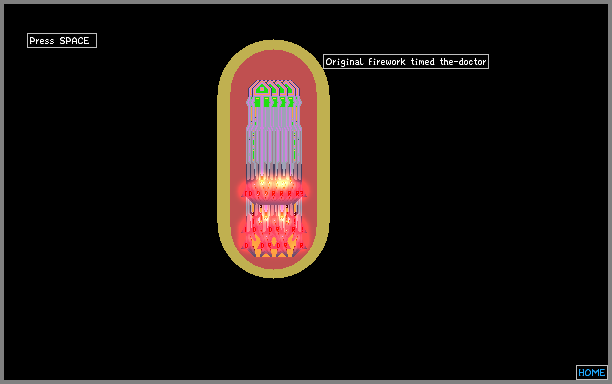The image size is (612, 384).
Task: Click the gray bowl shape under upper flame
Action: (x=274, y=201)
